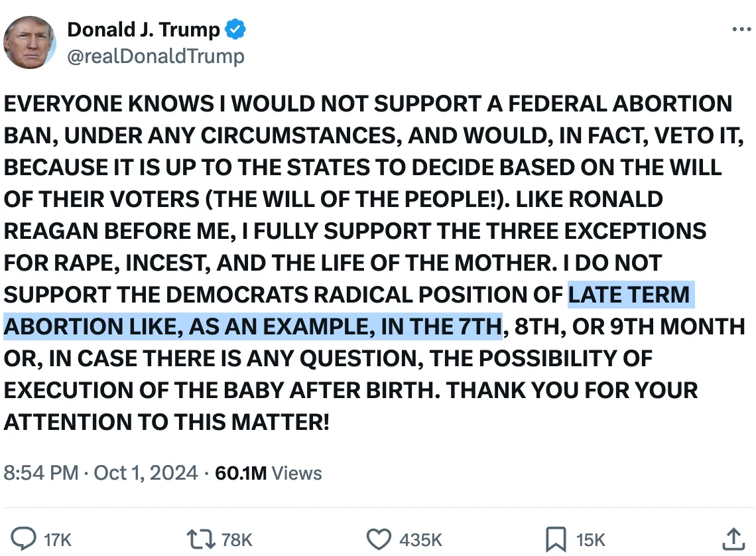
Task: Click the highlighted "LATE TERM" text
Action: click(x=629, y=294)
